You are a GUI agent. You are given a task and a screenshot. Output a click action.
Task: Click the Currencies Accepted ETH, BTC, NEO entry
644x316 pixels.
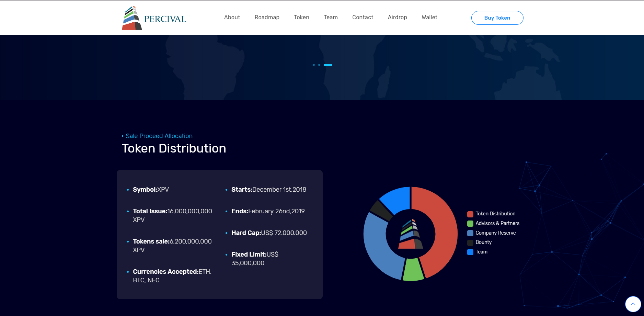(x=172, y=276)
